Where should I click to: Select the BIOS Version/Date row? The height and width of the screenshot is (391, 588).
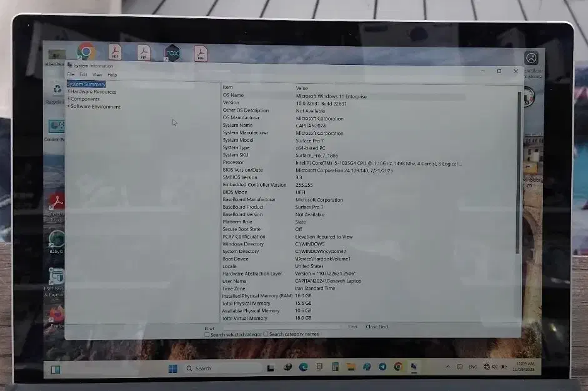[x=343, y=170]
